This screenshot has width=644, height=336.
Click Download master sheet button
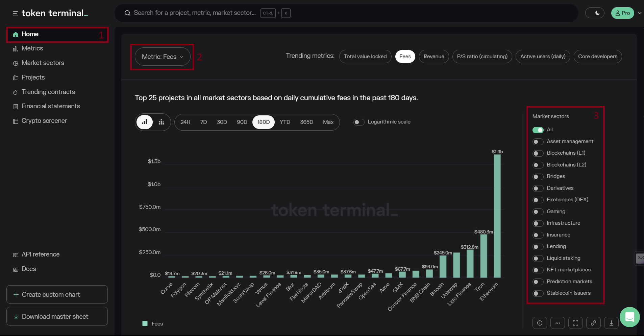pos(57,316)
